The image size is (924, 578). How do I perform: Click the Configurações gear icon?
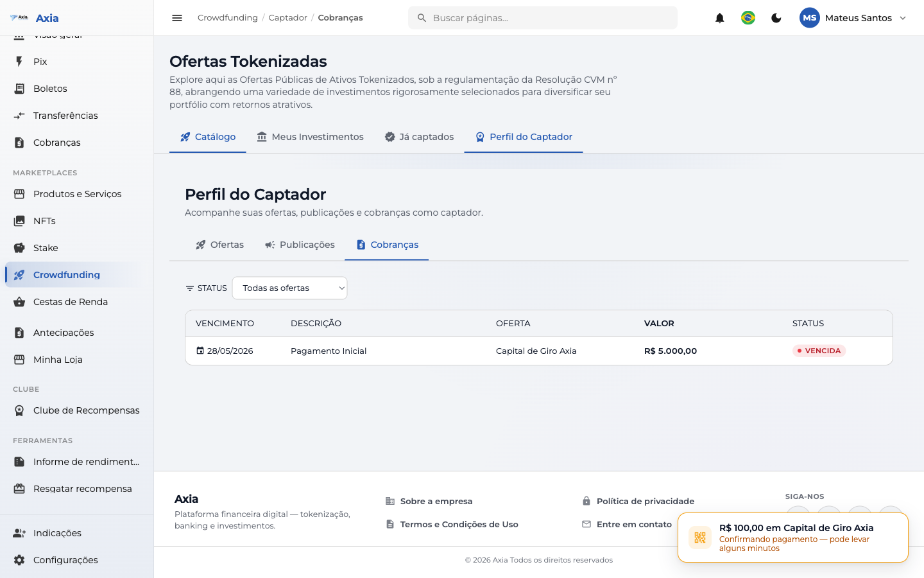[x=19, y=560]
